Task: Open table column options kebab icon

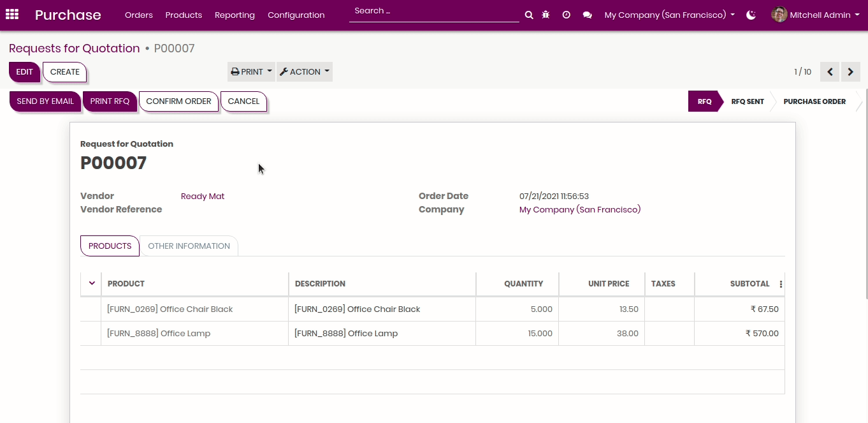Action: click(x=781, y=284)
